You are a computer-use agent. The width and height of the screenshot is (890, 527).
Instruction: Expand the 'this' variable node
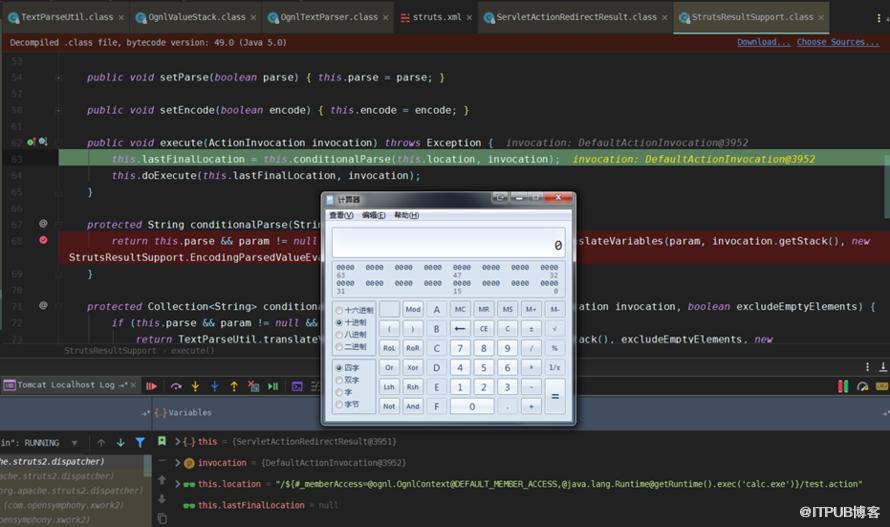pos(178,441)
